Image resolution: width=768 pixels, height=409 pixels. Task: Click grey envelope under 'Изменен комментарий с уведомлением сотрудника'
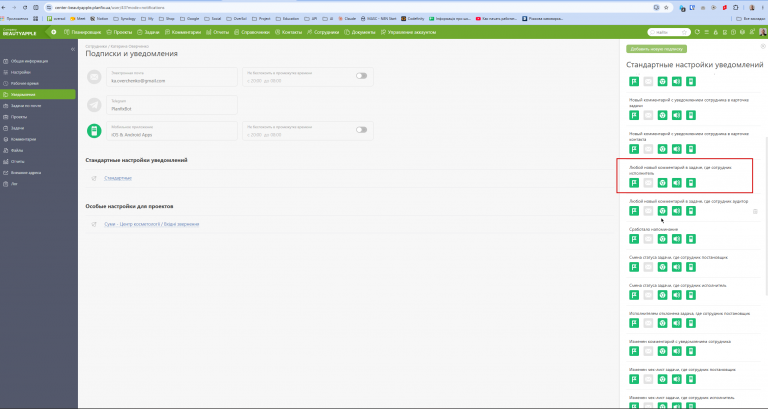[648, 351]
